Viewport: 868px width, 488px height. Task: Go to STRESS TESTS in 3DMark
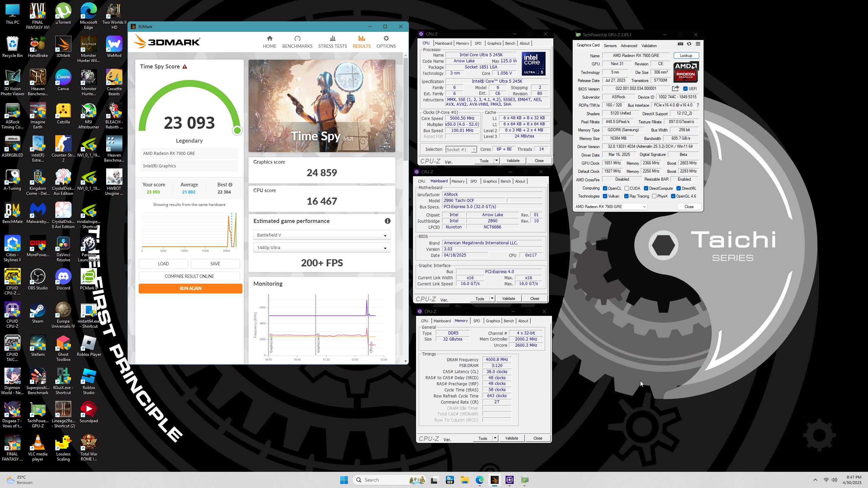coord(333,42)
